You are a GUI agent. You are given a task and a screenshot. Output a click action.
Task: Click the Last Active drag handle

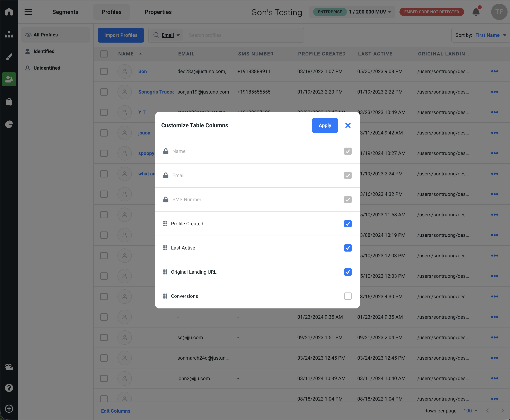(165, 248)
